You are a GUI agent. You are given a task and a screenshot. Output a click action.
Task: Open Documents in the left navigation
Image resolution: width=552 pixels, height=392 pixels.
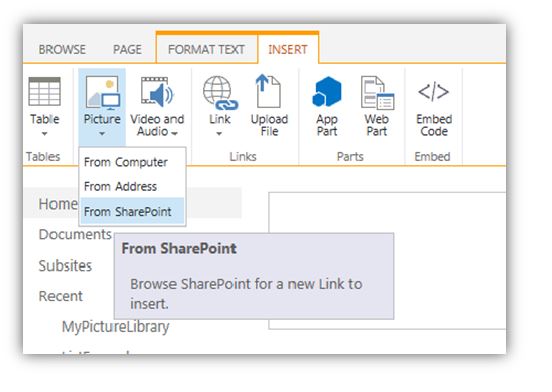coord(75,234)
